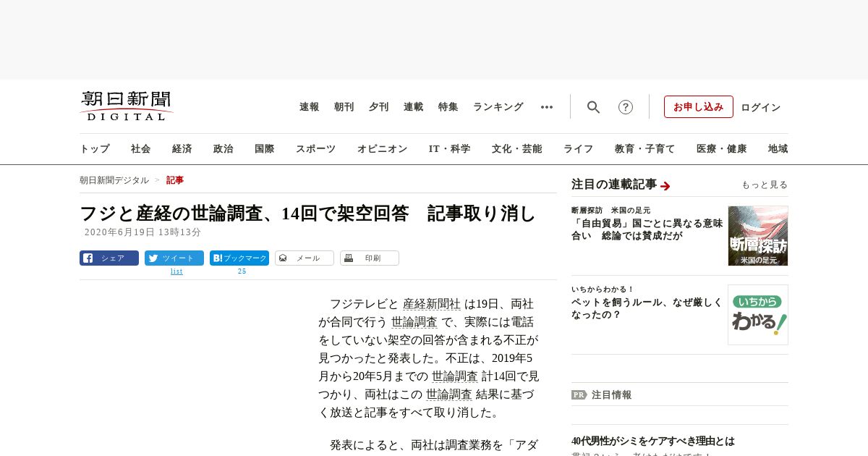Share article on Facebook (シェア)
868x456 pixels.
pyautogui.click(x=109, y=258)
